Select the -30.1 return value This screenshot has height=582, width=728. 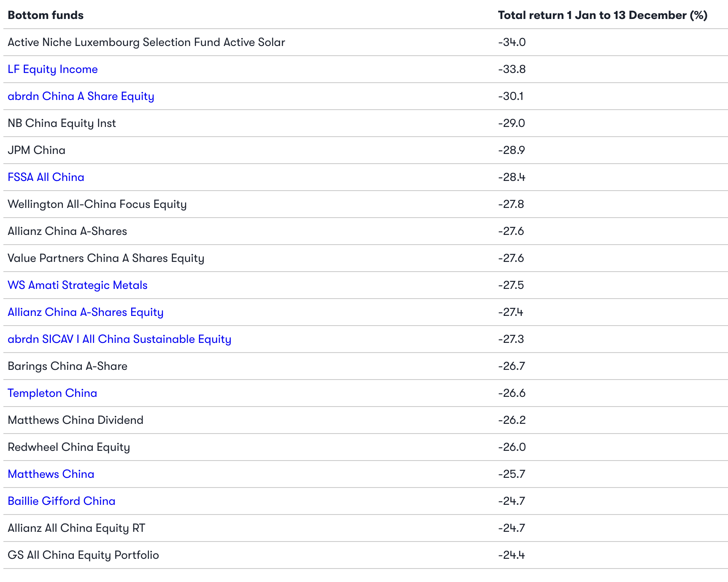[x=511, y=96]
